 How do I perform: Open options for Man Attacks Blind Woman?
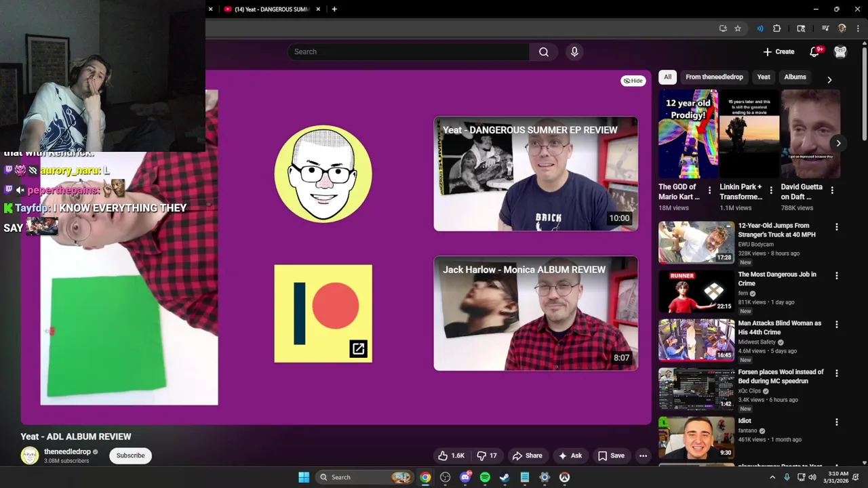tap(836, 325)
